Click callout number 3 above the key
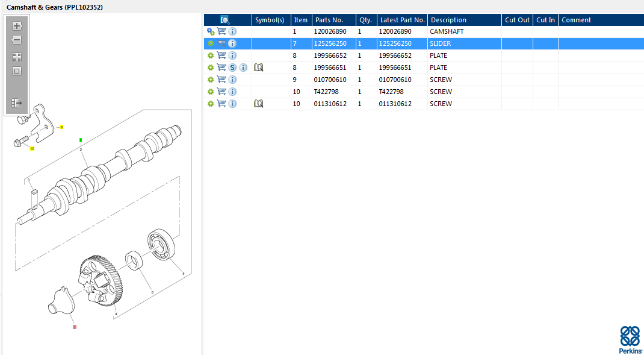 (28, 180)
